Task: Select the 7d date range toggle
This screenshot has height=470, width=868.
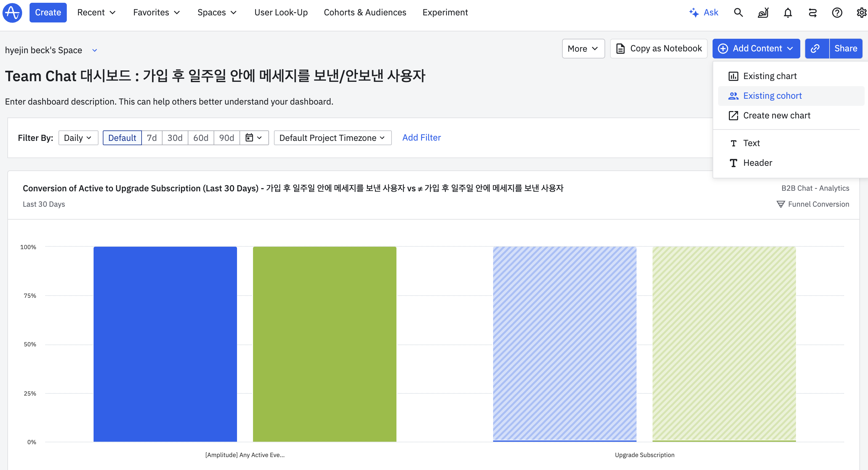Action: (x=152, y=138)
